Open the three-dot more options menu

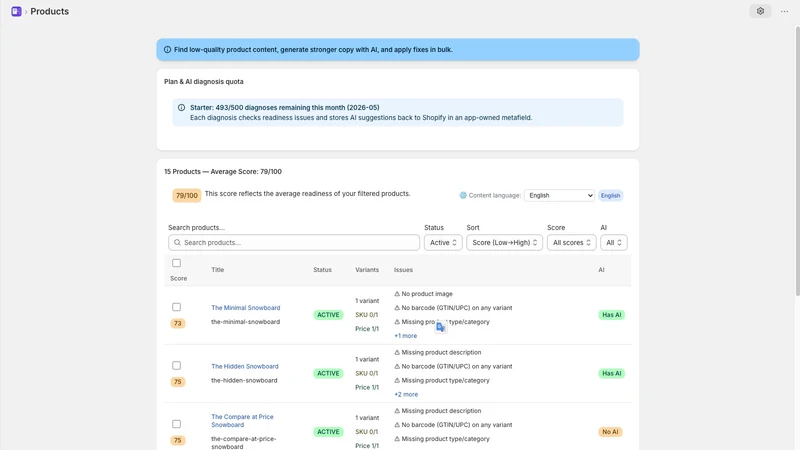click(784, 11)
